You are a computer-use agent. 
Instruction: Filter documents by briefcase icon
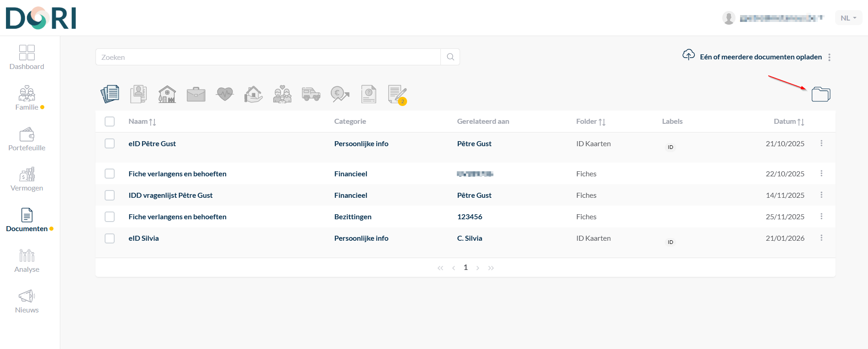tap(196, 95)
